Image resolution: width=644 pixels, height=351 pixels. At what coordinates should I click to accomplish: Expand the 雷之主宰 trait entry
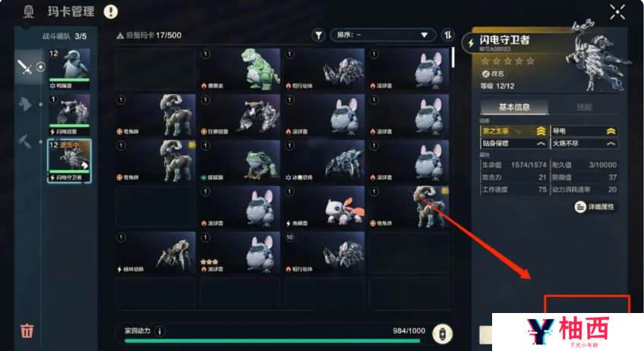coord(513,131)
